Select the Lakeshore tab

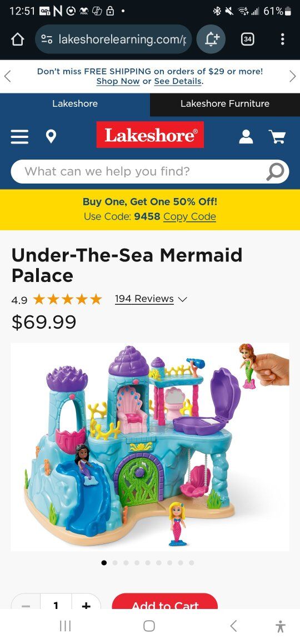pyautogui.click(x=75, y=104)
